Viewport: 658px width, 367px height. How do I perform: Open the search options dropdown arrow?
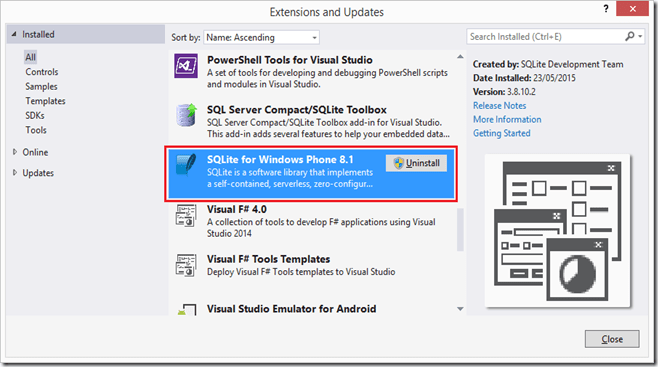click(640, 36)
